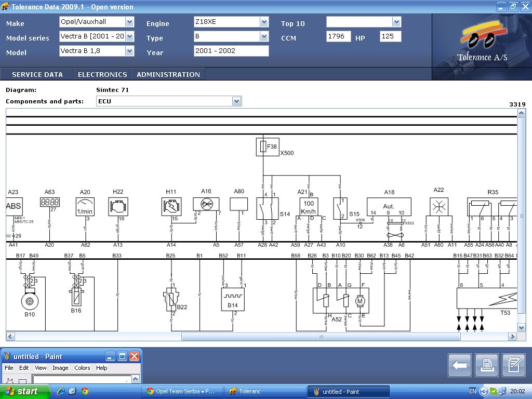Click Chrome quick launch icon in taskbar
This screenshot has height=399, width=532.
[85, 391]
